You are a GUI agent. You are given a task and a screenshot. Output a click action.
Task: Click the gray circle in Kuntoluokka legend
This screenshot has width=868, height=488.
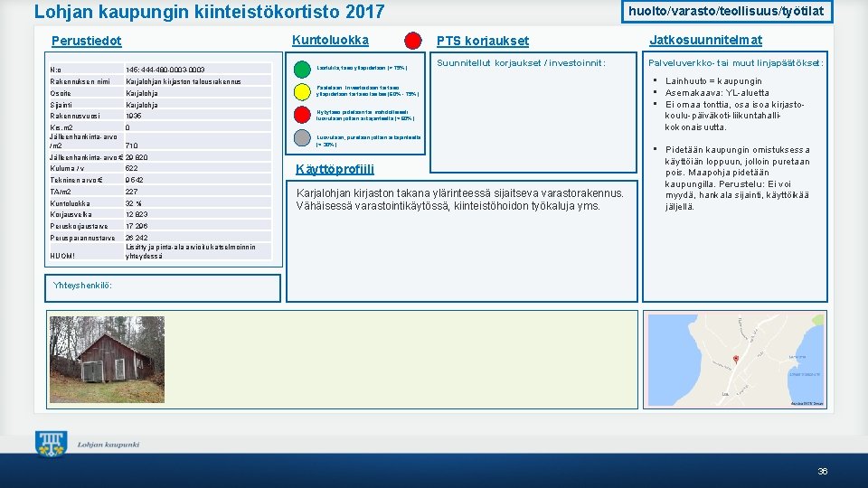302,137
